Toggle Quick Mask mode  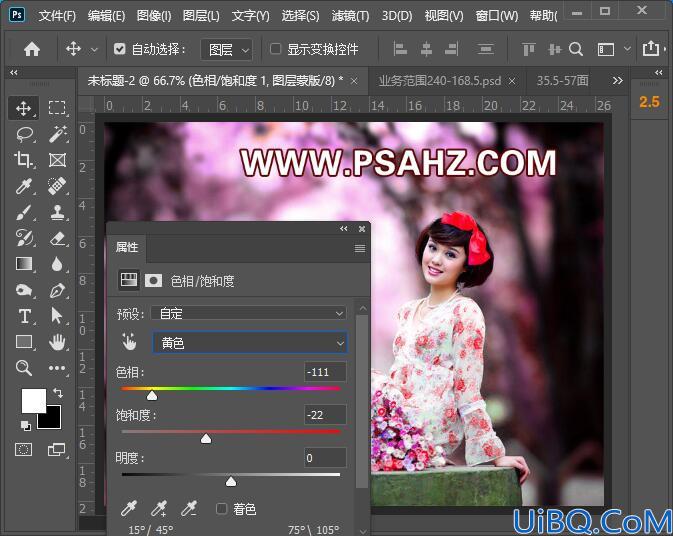(x=24, y=450)
